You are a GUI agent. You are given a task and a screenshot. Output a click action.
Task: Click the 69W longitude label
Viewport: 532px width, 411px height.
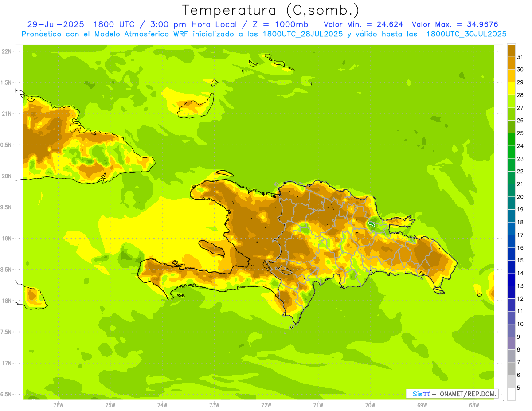click(x=422, y=405)
